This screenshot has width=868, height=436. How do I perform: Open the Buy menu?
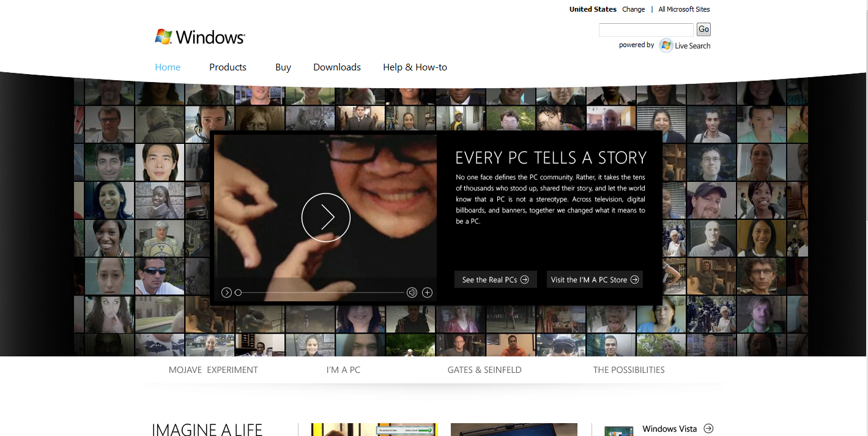283,67
